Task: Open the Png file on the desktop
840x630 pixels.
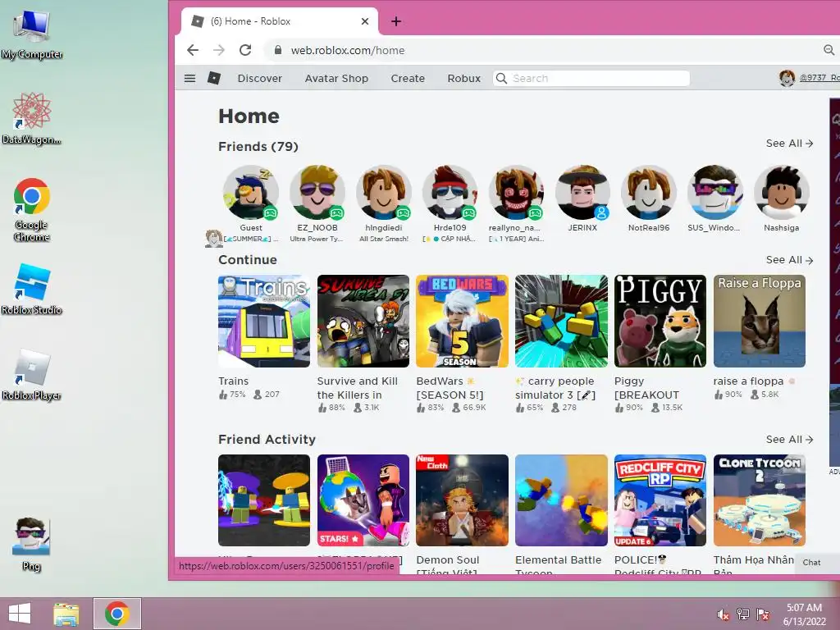Action: coord(31,545)
